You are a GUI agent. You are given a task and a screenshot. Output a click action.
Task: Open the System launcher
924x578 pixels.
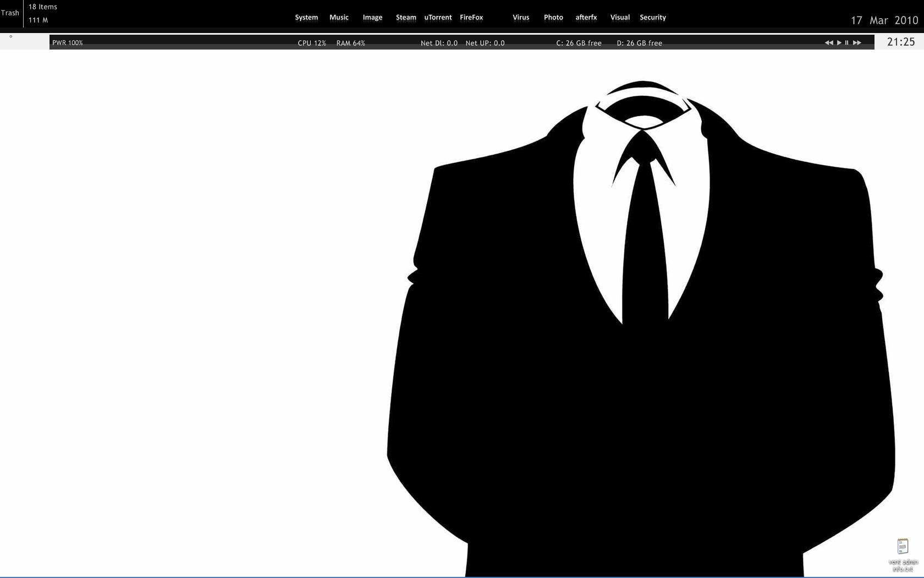[x=306, y=18]
